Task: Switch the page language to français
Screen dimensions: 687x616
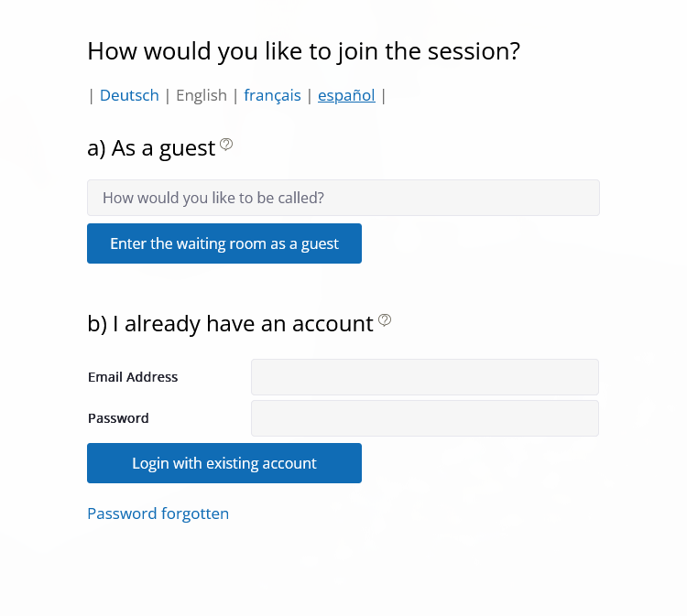Action: coord(272,95)
